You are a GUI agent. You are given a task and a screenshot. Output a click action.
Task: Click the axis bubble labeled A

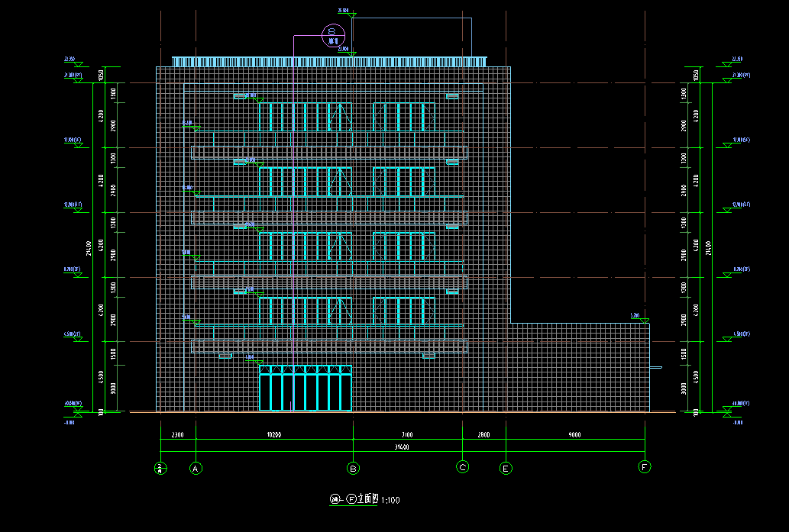pos(196,467)
